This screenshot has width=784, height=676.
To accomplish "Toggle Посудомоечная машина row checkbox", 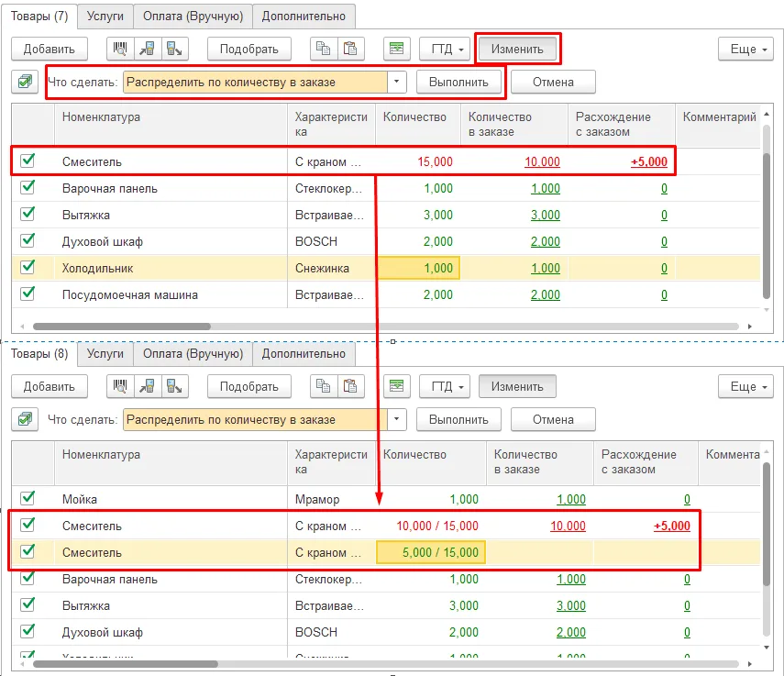I will (x=28, y=294).
